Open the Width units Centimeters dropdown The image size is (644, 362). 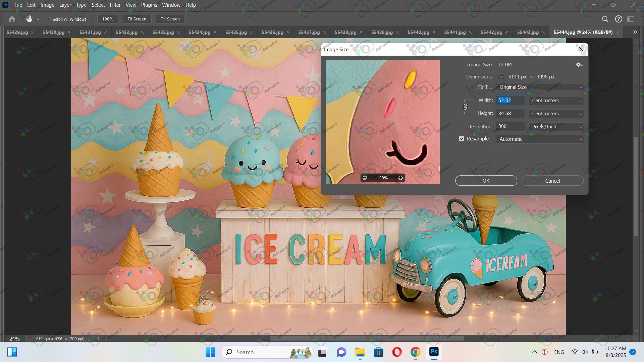(x=556, y=101)
